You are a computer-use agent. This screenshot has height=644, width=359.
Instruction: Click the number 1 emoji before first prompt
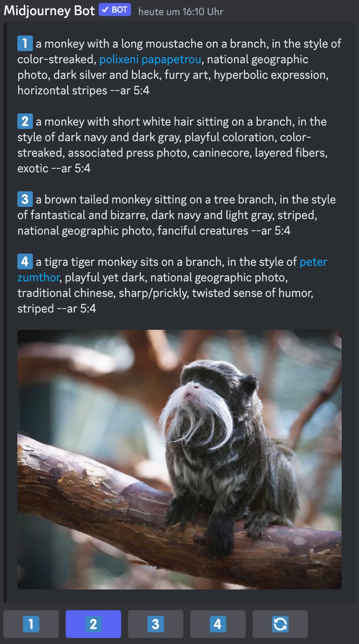click(25, 43)
